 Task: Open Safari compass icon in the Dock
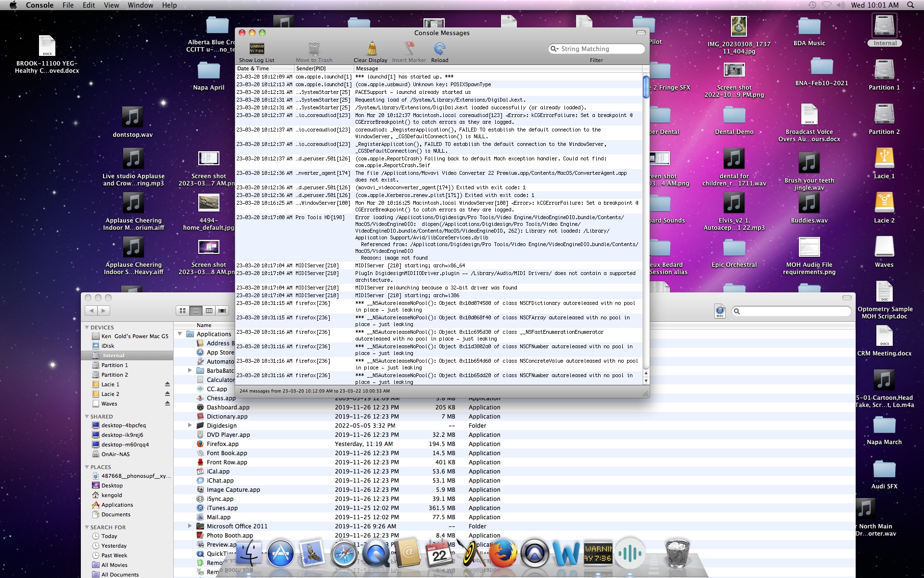[344, 553]
